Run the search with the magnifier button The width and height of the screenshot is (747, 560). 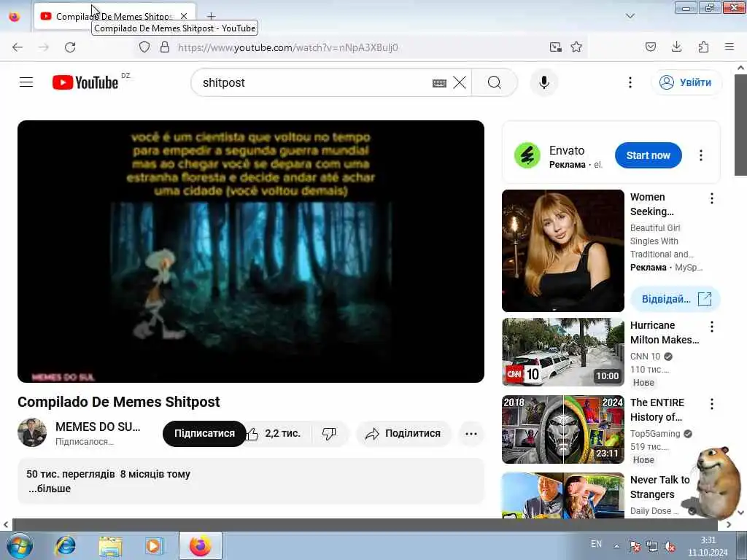pyautogui.click(x=495, y=82)
